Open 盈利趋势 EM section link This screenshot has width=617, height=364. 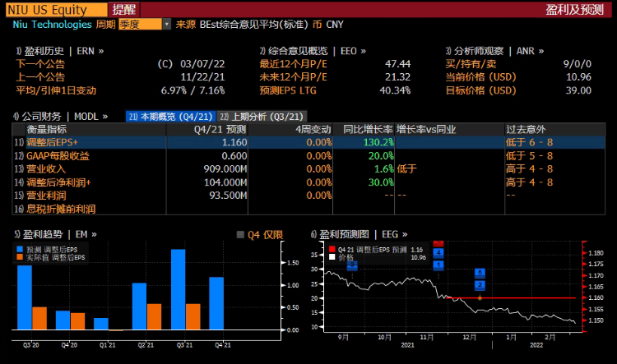pyautogui.click(x=55, y=234)
